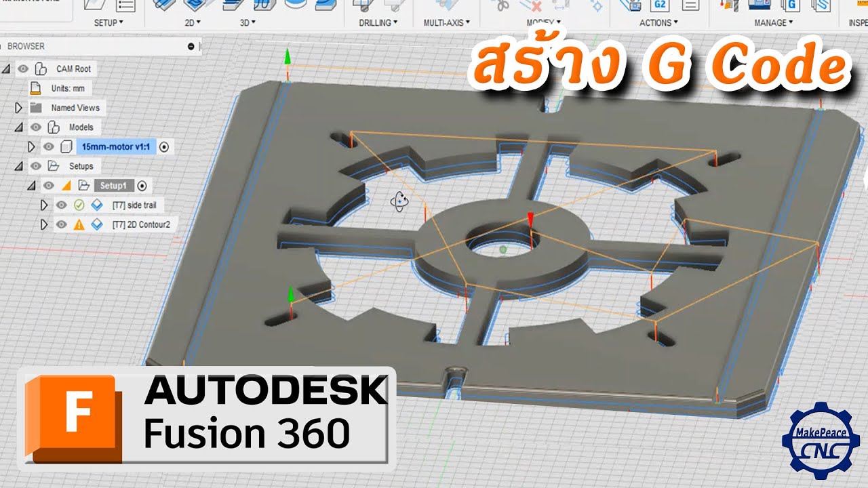Viewport: 868px width, 488px height.
Task: Expand the side trail operation
Action: pos(44,205)
